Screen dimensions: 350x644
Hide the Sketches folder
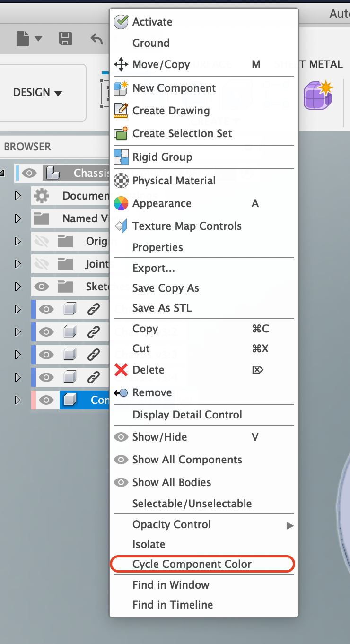(42, 287)
